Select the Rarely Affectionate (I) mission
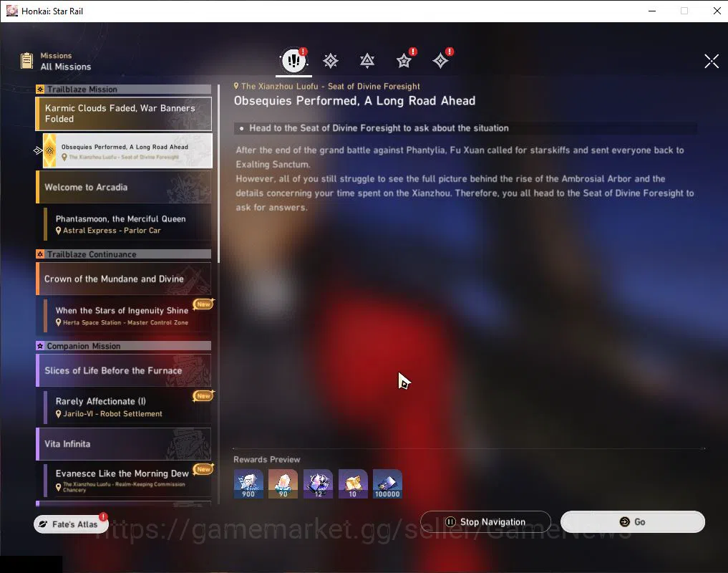 click(127, 407)
